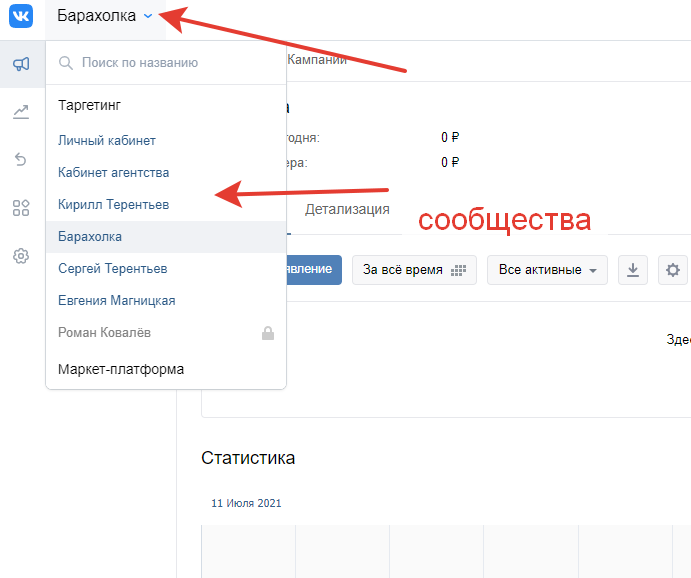Viewport: 691px width, 578px height.
Task: Switch to Сергей Терентьев cabinet
Action: [166, 269]
